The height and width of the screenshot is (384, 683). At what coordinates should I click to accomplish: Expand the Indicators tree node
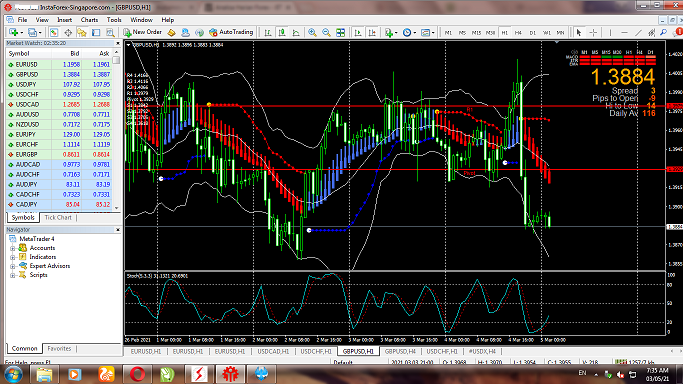click(13, 257)
